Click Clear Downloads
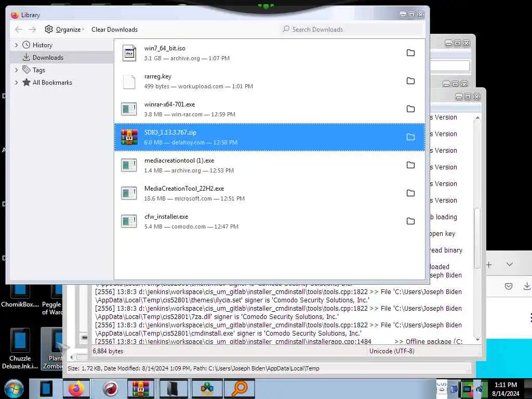The width and height of the screenshot is (532, 399). 114,30
